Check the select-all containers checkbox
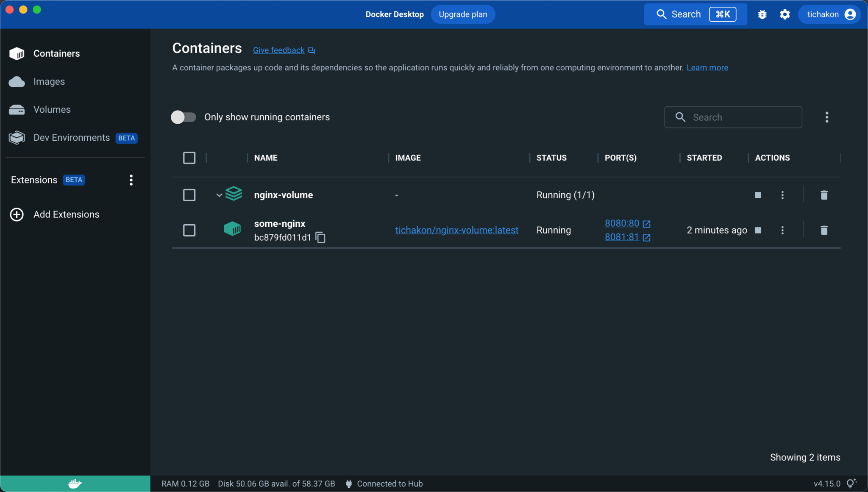Screen dimensions: 868x492 189,158
